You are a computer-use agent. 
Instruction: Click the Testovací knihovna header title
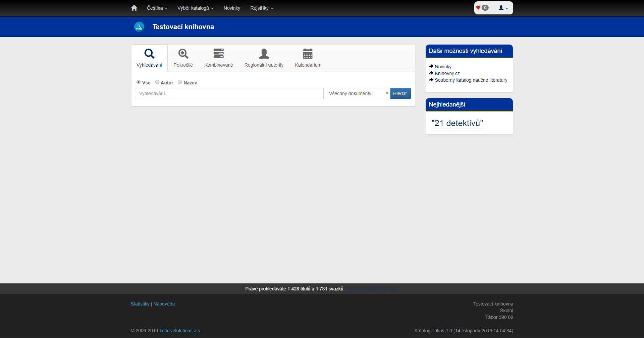[183, 27]
